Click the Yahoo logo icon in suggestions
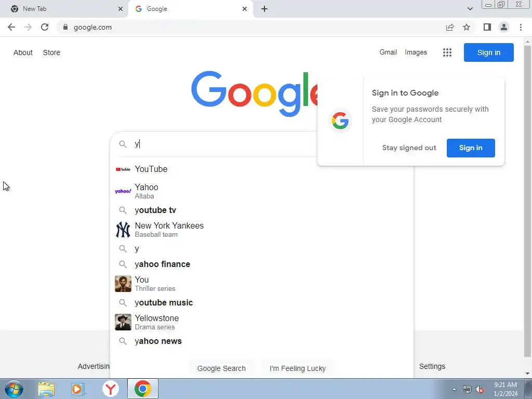This screenshot has width=532, height=399. [123, 191]
